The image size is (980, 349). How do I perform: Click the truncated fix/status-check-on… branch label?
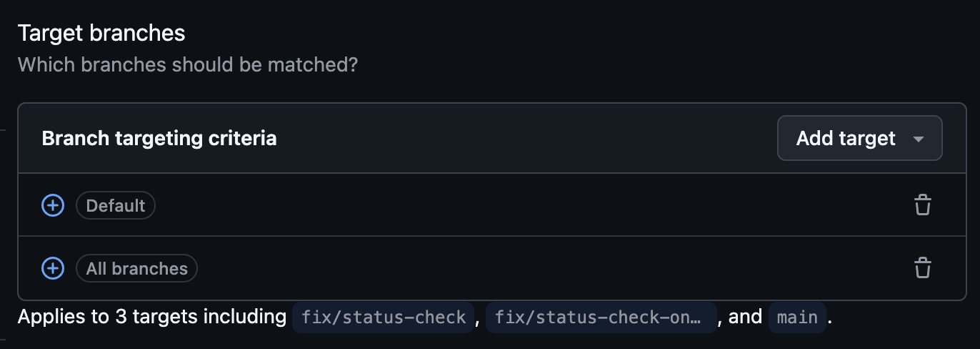601,317
